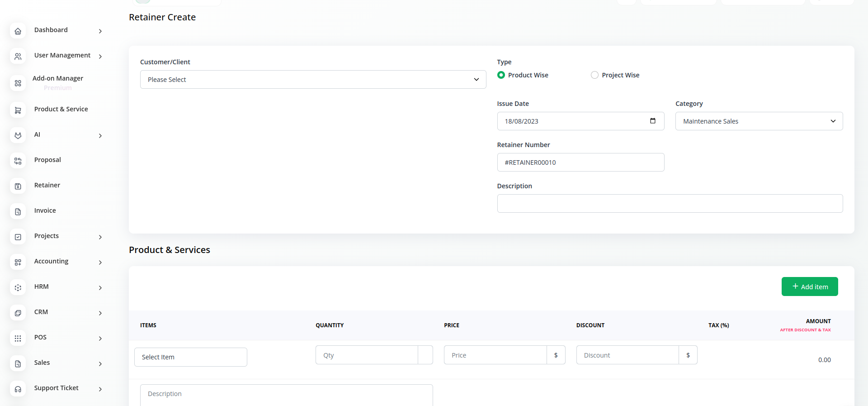Click the User Management people icon
Image resolution: width=868 pixels, height=406 pixels.
point(18,57)
